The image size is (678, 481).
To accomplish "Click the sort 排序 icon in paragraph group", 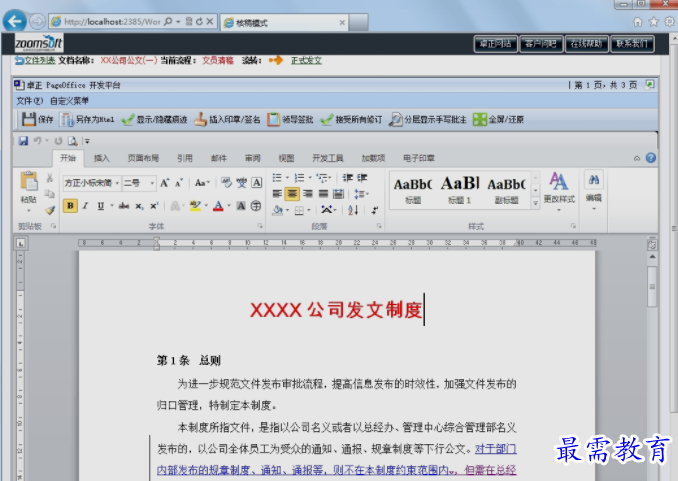I will pos(353,210).
